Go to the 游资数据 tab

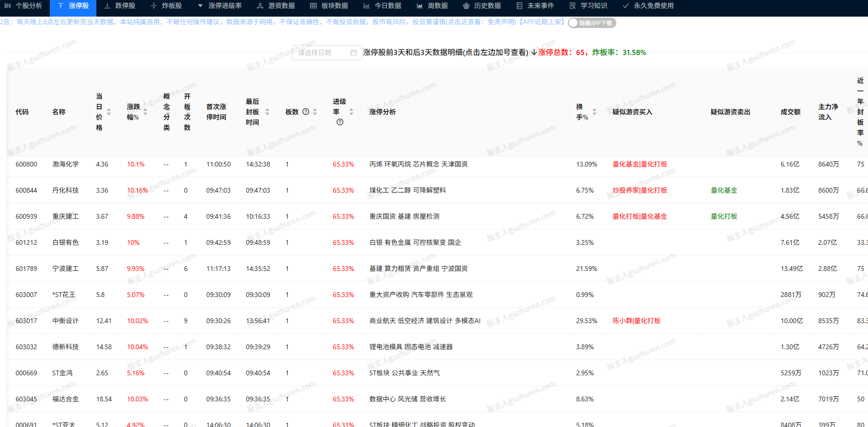coord(276,6)
